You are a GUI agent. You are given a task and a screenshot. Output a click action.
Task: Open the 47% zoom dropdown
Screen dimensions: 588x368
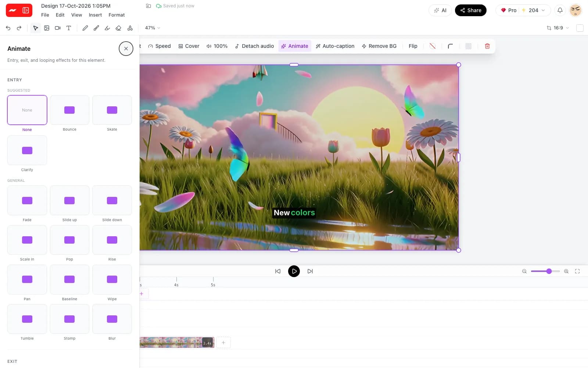click(x=153, y=28)
